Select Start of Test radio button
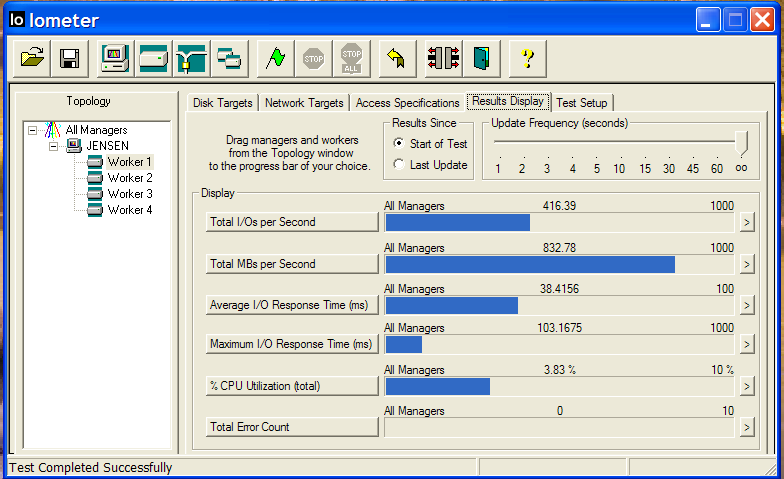784x479 pixels. [x=398, y=144]
